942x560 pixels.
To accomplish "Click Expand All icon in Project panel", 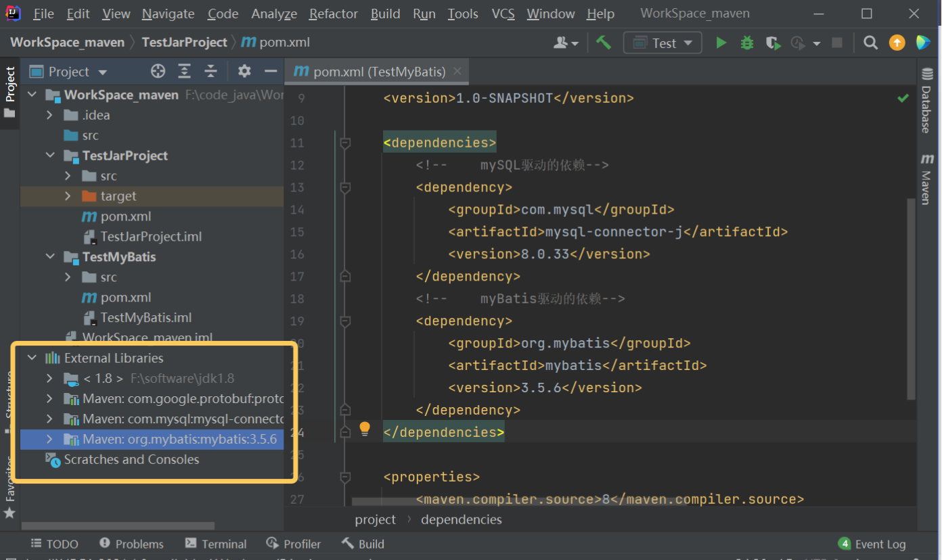I will point(184,72).
